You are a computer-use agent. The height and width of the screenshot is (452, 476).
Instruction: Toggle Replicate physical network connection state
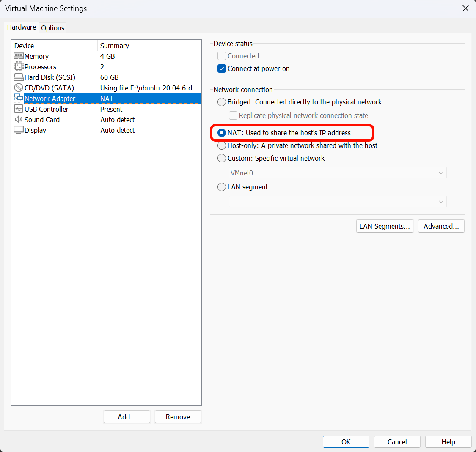coord(233,115)
